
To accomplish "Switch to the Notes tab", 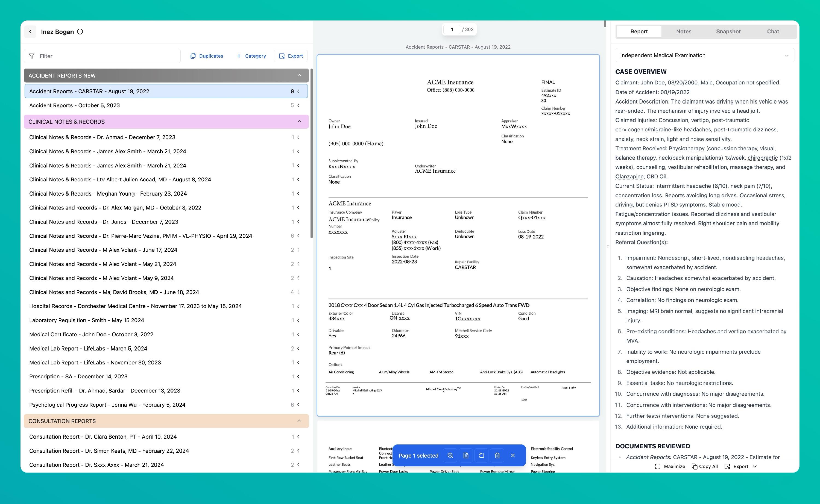I will tap(683, 31).
